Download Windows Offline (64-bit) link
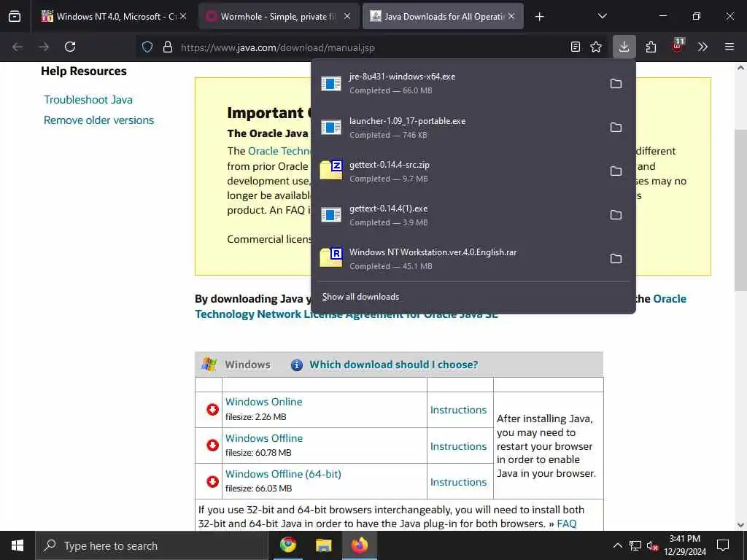The width and height of the screenshot is (747, 560). 283,474
